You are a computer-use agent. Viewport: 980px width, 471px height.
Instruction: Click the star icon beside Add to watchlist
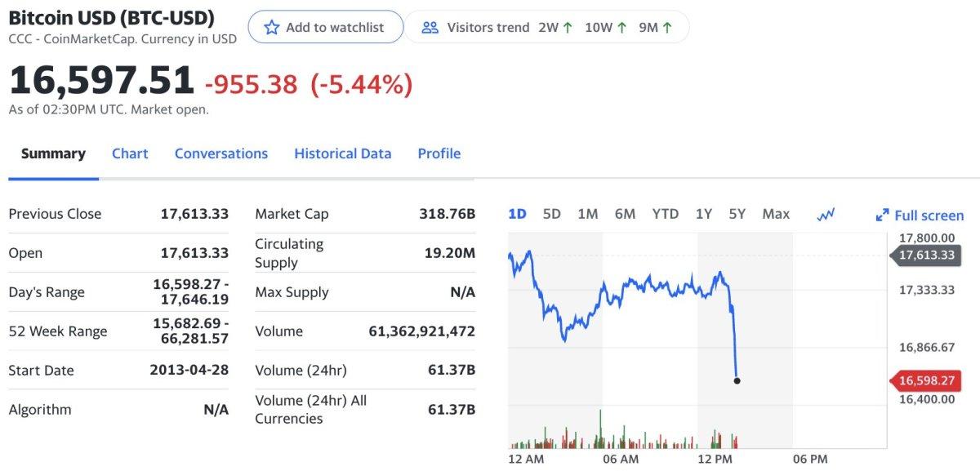click(x=272, y=28)
